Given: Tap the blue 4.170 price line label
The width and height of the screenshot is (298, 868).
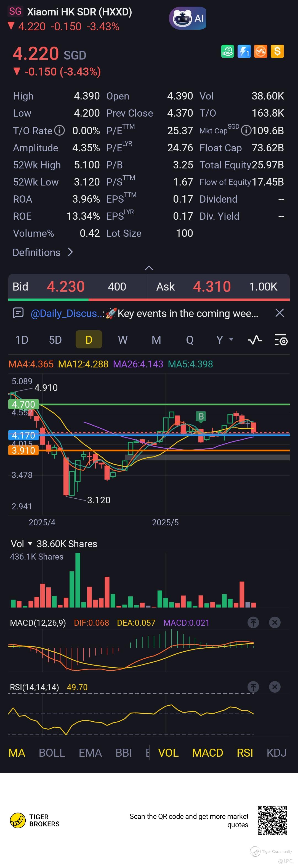Looking at the screenshot, I should (23, 435).
